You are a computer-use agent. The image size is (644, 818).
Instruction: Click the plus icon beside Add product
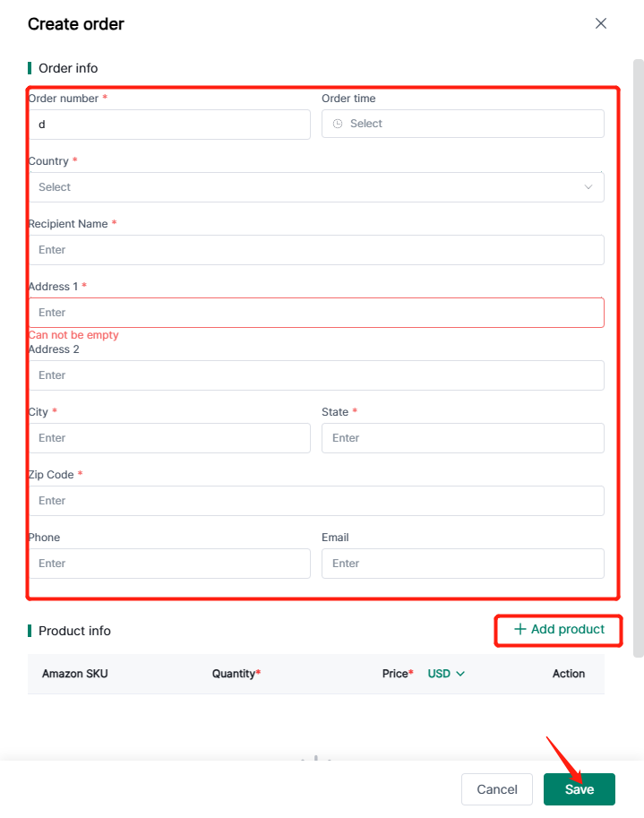[x=519, y=629]
